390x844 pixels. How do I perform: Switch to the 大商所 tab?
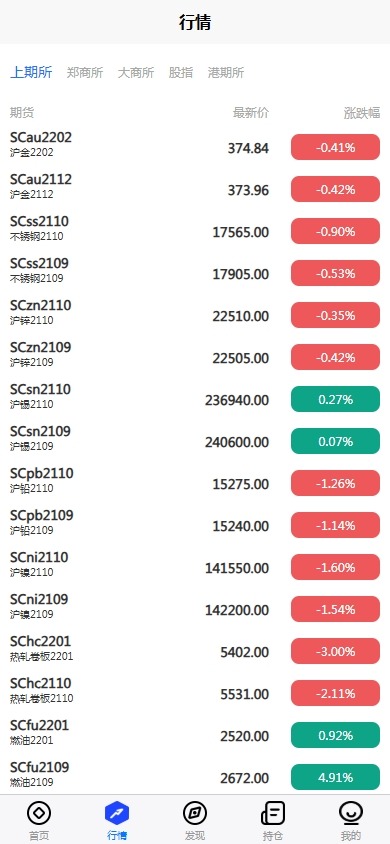(x=136, y=73)
